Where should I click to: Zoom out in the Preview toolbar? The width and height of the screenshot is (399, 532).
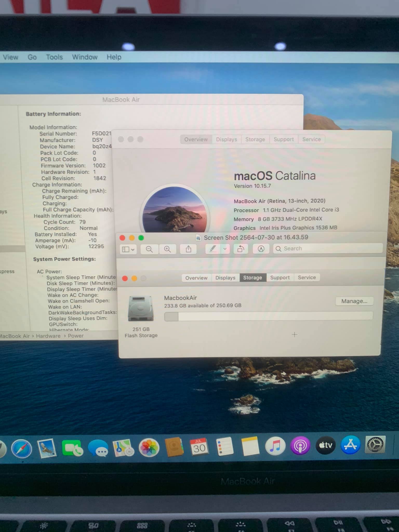click(x=149, y=249)
